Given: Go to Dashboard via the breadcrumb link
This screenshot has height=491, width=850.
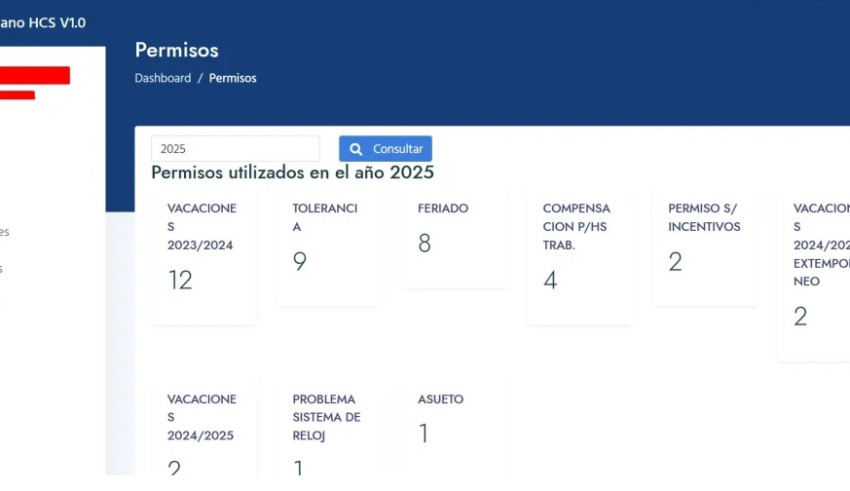Looking at the screenshot, I should click(163, 78).
